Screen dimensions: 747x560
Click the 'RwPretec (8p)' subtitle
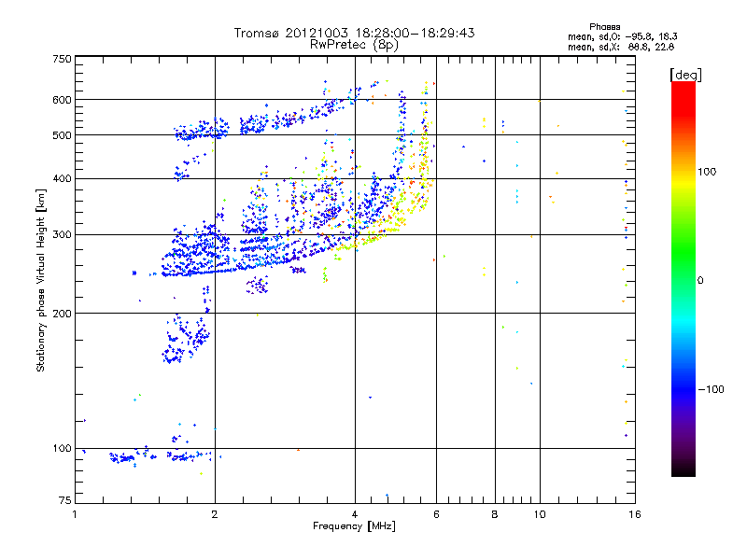pyautogui.click(x=354, y=45)
